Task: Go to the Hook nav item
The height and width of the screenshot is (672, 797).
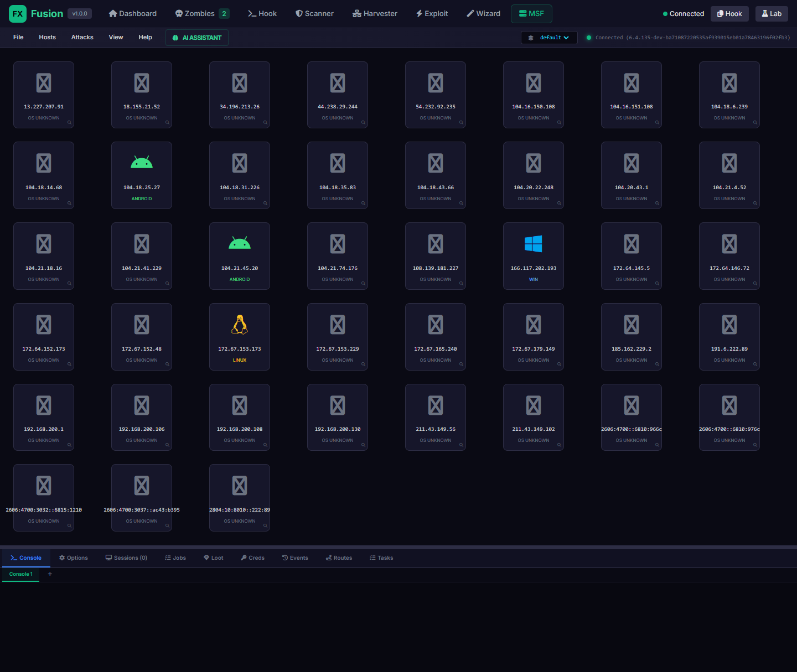Action: (262, 14)
